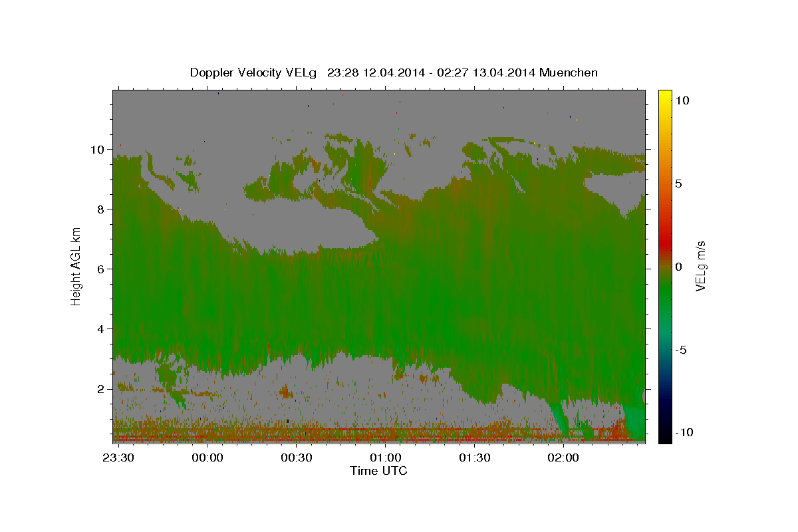Viewport: 798px width, 532px height.
Task: Click the 02:00 time tick label
Action: coord(563,458)
